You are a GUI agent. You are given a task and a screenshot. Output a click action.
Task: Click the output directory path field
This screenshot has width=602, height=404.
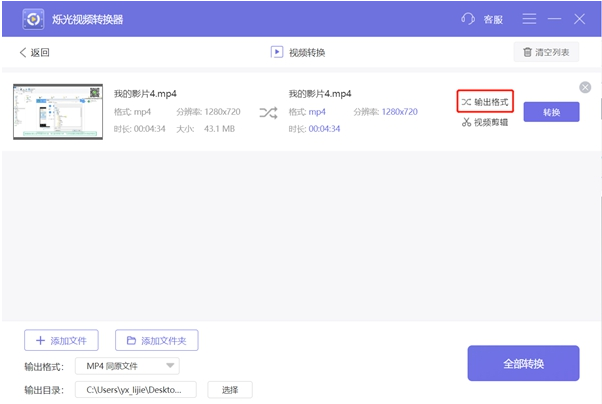click(136, 390)
